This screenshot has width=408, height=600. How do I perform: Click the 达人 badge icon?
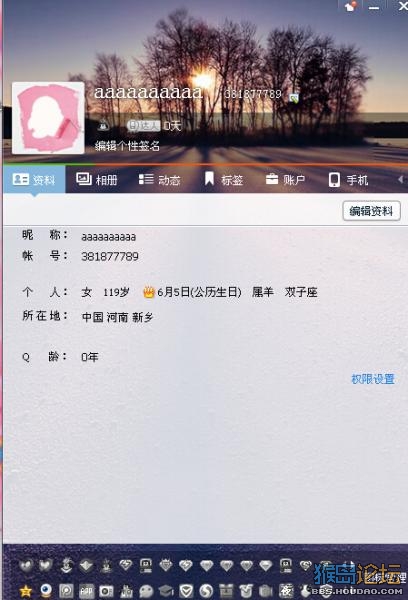pos(143,125)
